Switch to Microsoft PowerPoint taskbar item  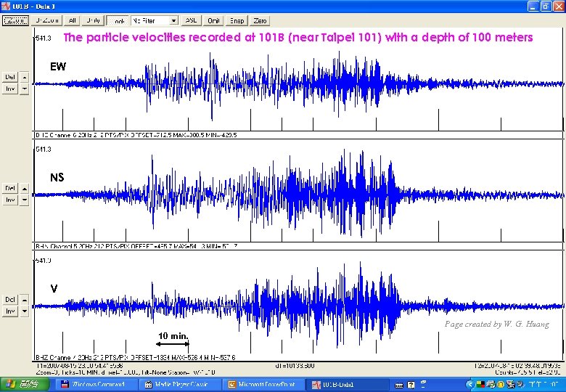coord(264,385)
